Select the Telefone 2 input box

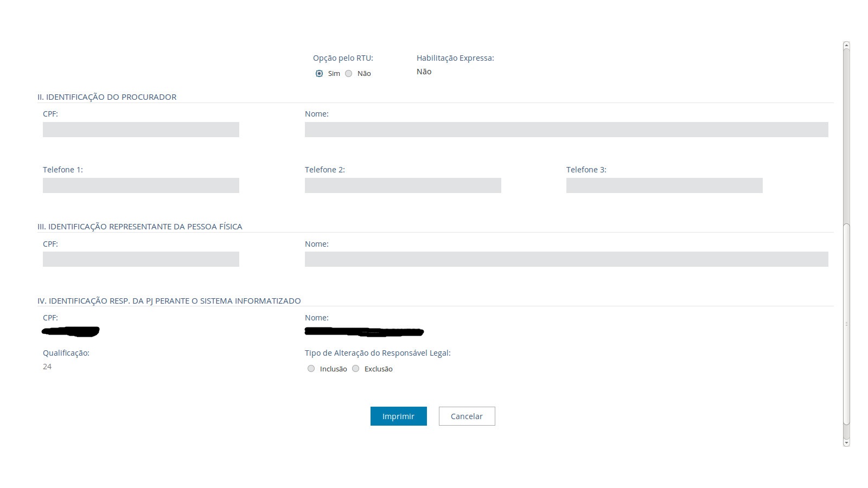pos(403,185)
